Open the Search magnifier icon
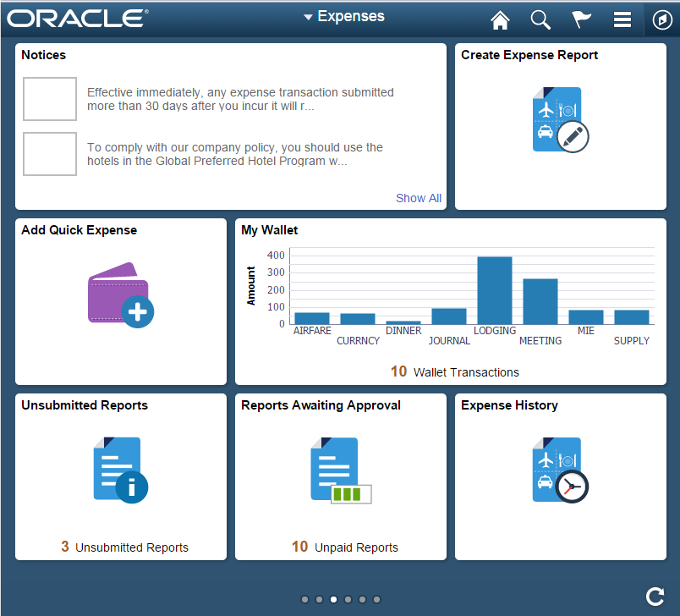Screen dimensions: 680x616 pos(540,20)
